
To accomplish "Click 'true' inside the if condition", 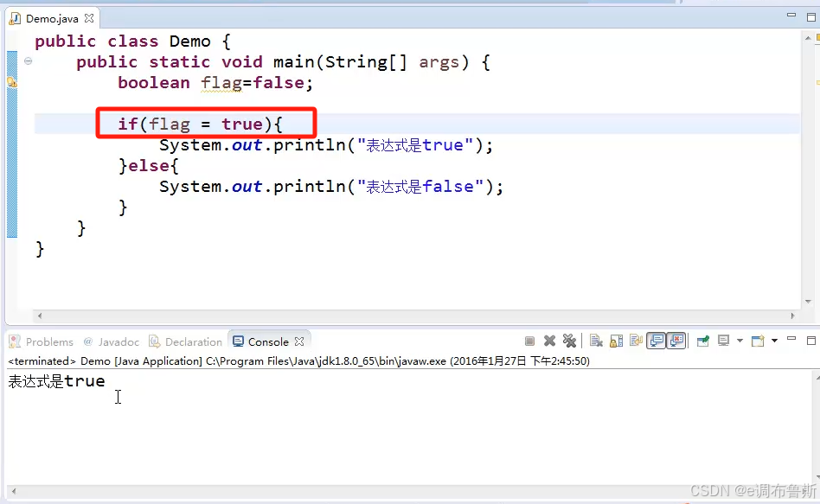I will coord(242,124).
